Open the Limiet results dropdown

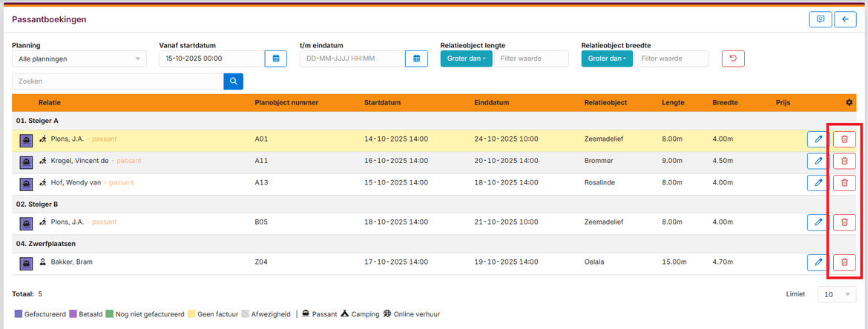(836, 294)
